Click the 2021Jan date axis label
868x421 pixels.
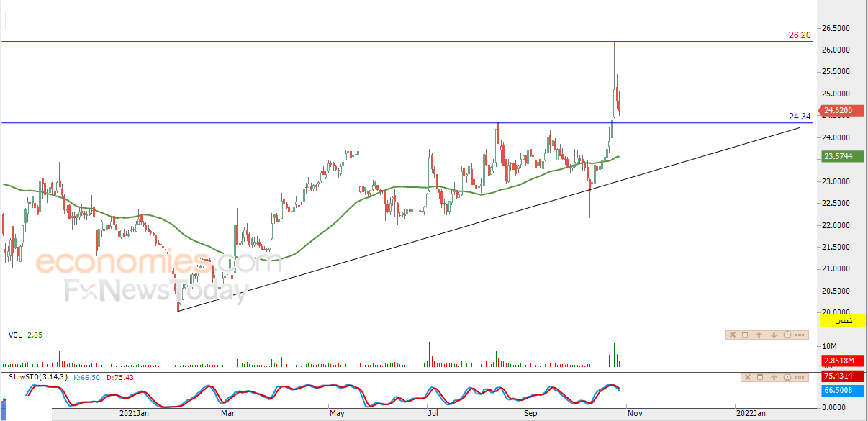(x=134, y=413)
